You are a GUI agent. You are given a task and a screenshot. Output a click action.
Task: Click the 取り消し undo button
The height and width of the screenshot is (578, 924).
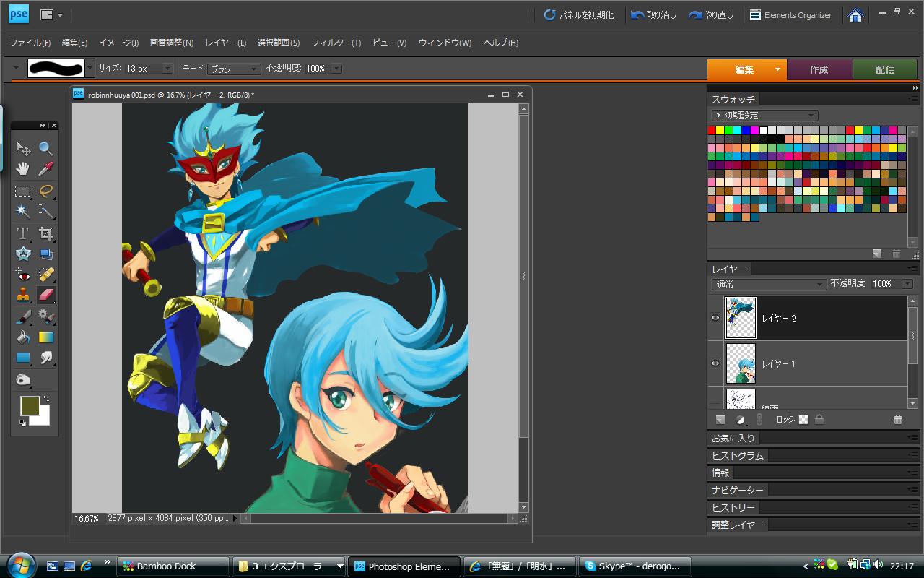tap(654, 14)
